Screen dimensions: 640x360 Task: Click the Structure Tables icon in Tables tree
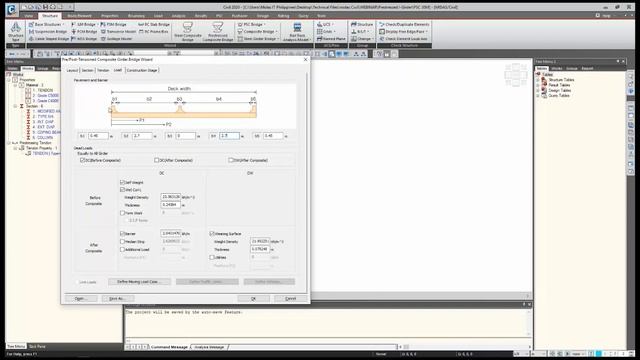click(544, 80)
